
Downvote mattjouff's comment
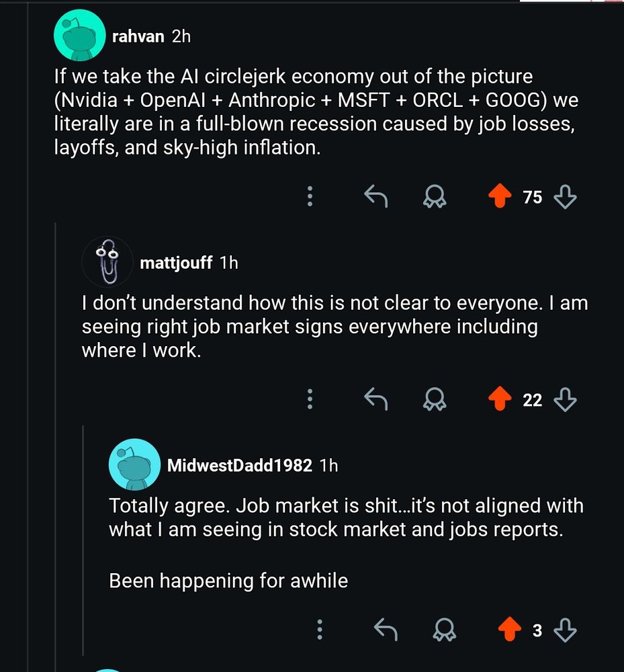(566, 398)
